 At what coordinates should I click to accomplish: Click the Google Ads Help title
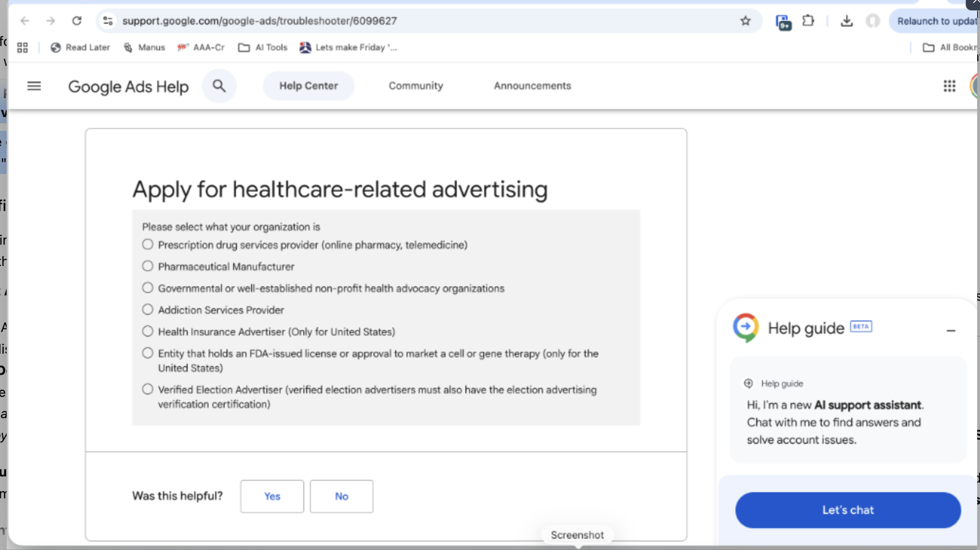128,86
